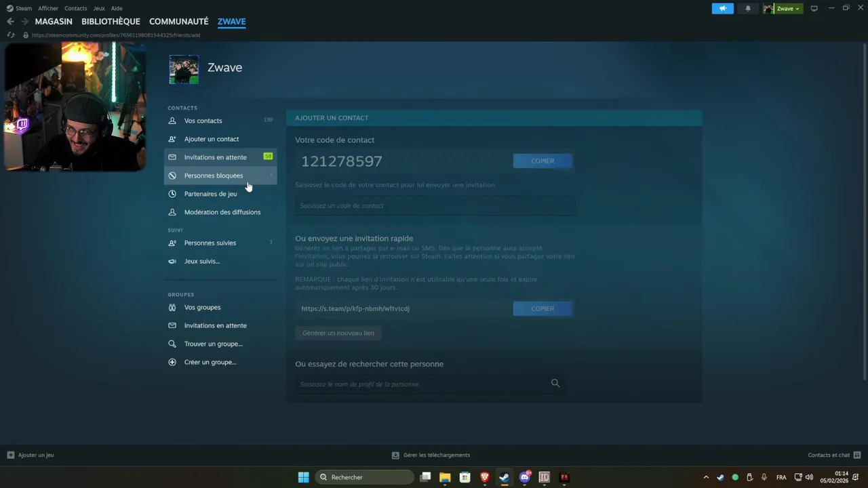This screenshot has height=488, width=868.
Task: Go back with the left arrow
Action: coord(10,22)
